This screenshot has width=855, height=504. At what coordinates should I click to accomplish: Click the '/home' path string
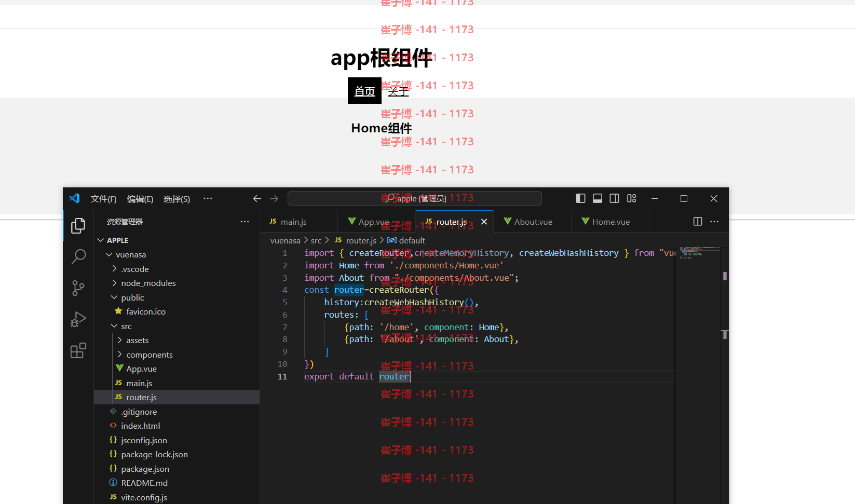397,327
